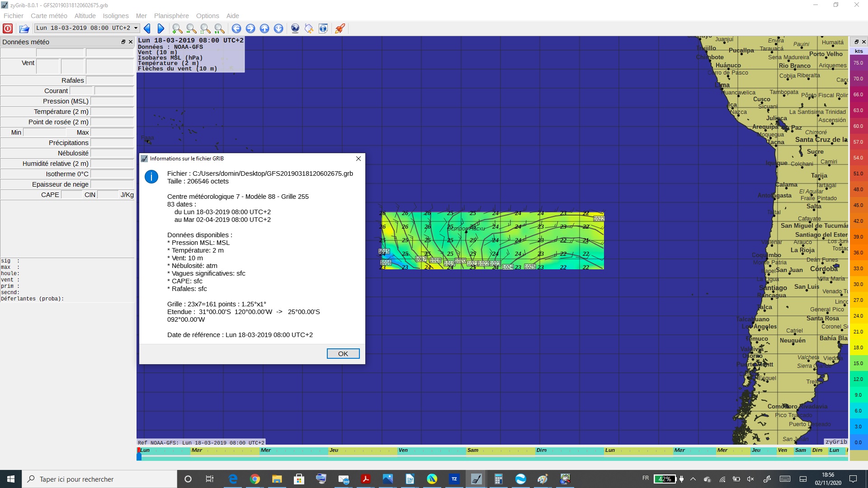
Task: Go to previous forecast date arrow
Action: (x=147, y=28)
